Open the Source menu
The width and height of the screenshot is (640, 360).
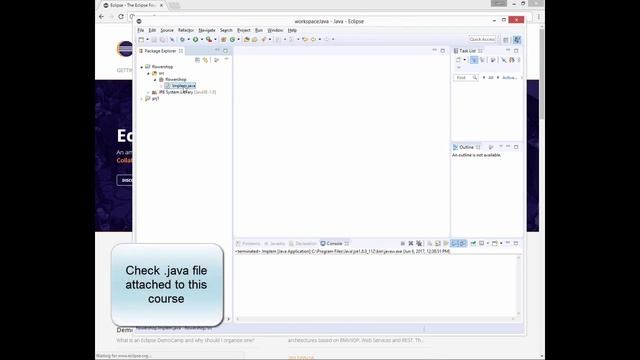tap(167, 30)
